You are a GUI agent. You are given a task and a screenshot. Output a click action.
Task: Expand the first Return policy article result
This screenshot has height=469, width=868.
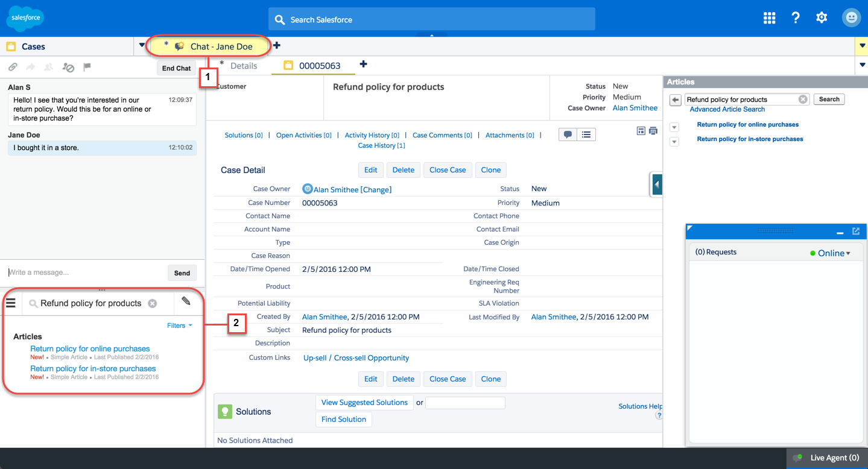(x=674, y=127)
